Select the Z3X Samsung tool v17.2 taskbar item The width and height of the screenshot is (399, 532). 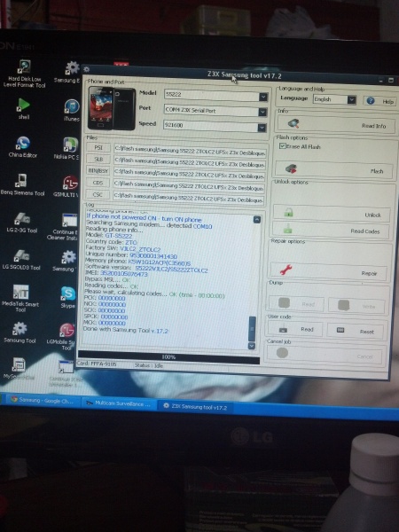click(x=195, y=406)
